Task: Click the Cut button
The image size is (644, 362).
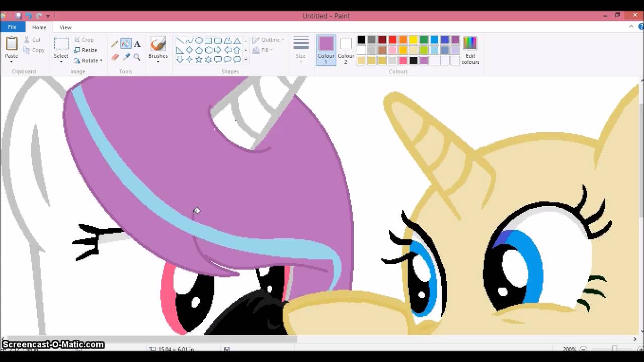Action: [32, 40]
